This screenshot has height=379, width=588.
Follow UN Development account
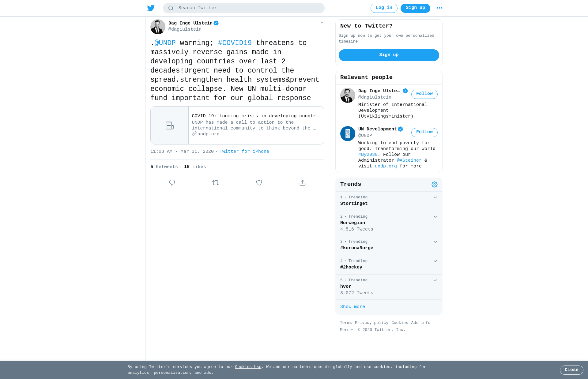point(424,132)
